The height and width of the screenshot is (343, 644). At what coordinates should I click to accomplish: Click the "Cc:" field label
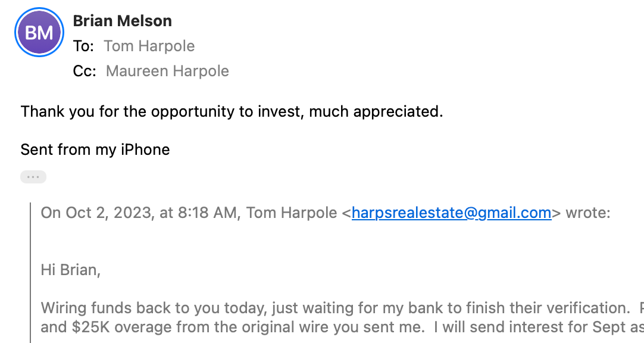pos(84,71)
